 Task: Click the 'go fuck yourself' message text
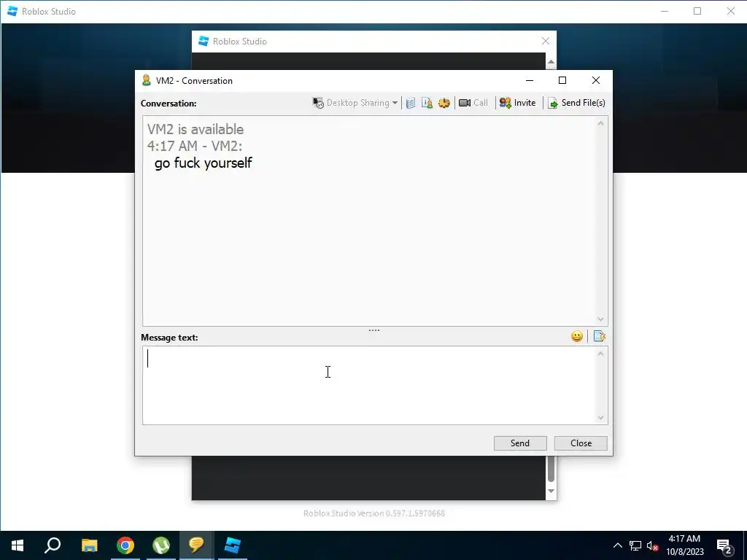click(x=204, y=163)
